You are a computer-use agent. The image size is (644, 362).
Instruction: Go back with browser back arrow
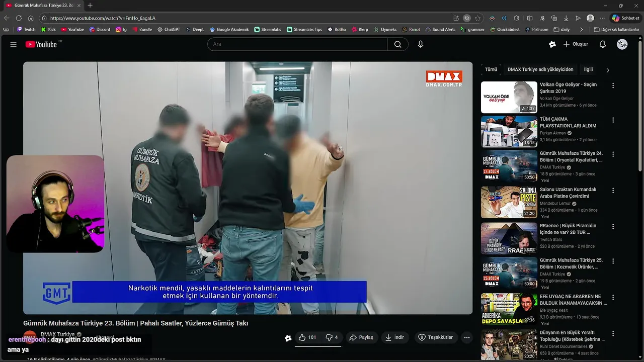coord(8,18)
